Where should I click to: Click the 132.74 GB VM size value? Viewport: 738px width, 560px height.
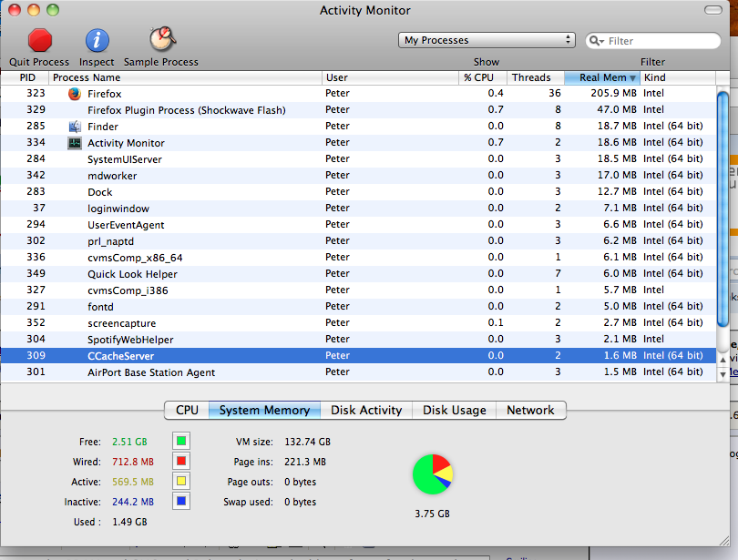pyautogui.click(x=307, y=442)
